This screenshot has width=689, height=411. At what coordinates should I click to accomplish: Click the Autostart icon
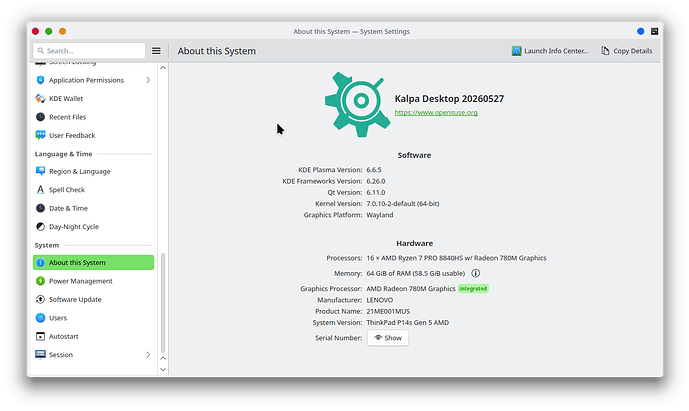click(x=40, y=336)
